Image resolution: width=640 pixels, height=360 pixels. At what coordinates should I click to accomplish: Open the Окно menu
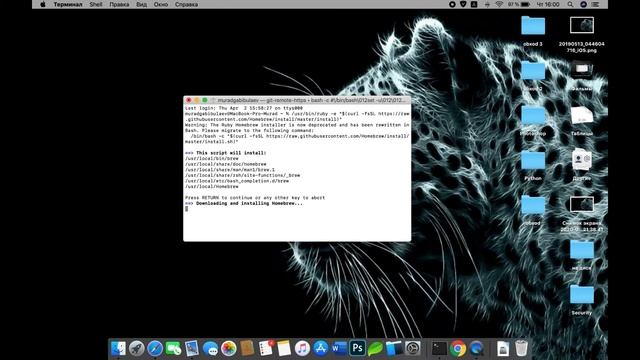[x=161, y=4]
